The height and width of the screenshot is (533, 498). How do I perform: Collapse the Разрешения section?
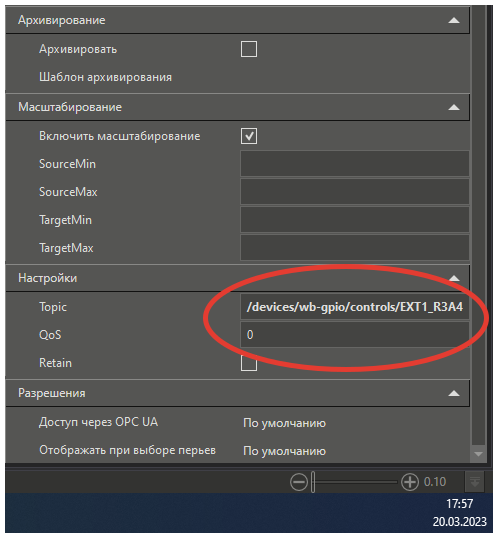[x=454, y=394]
